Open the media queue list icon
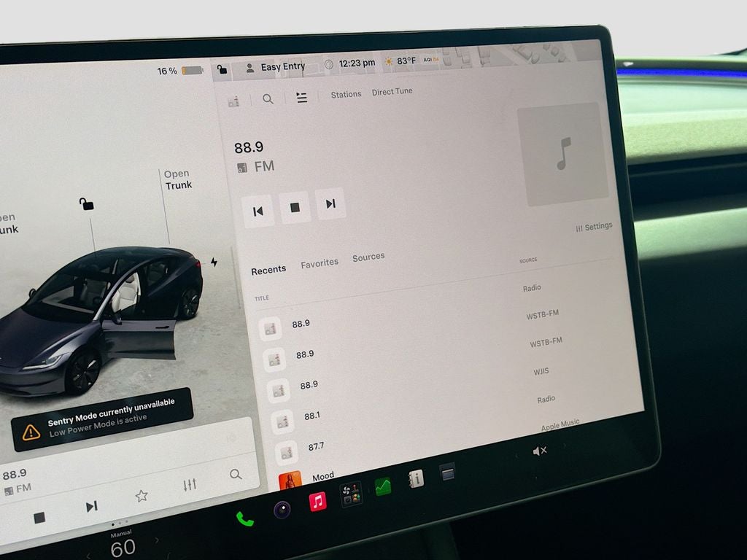 tap(301, 98)
